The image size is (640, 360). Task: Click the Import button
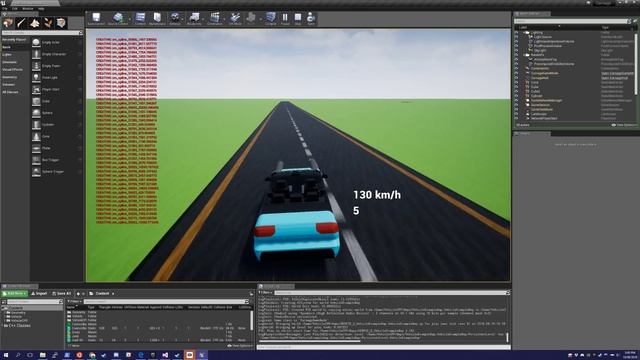(x=39, y=293)
